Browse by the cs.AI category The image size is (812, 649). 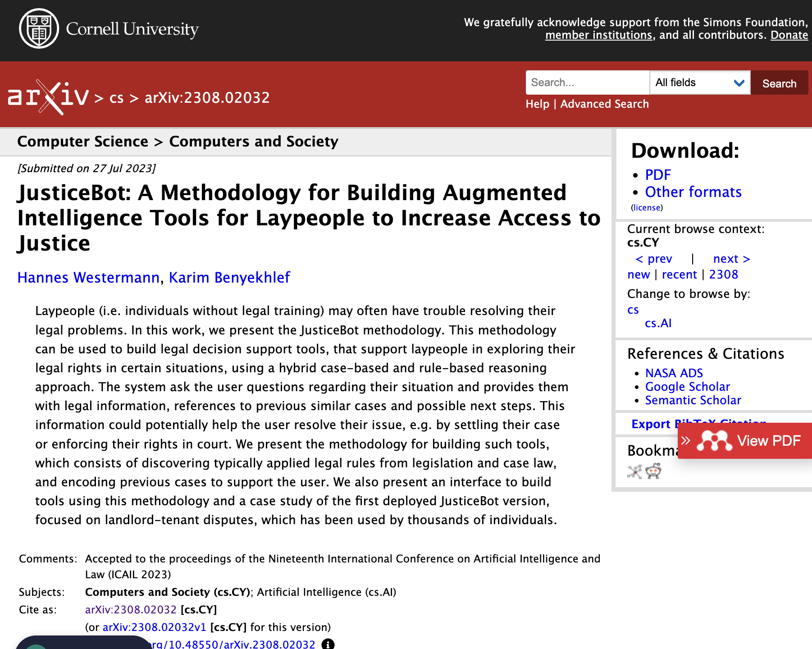658,323
